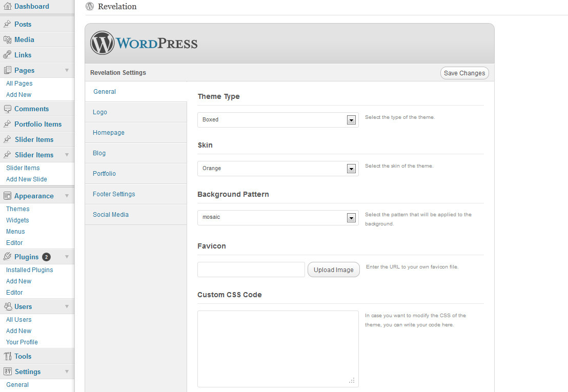Go to the Social Media tab
The image size is (568, 392).
(x=136, y=215)
